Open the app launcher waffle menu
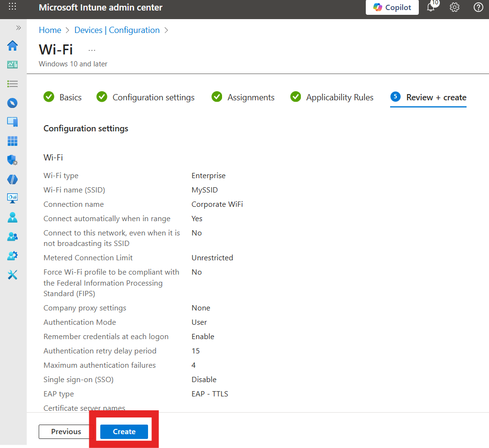The image size is (489, 448). pyautogui.click(x=12, y=6)
